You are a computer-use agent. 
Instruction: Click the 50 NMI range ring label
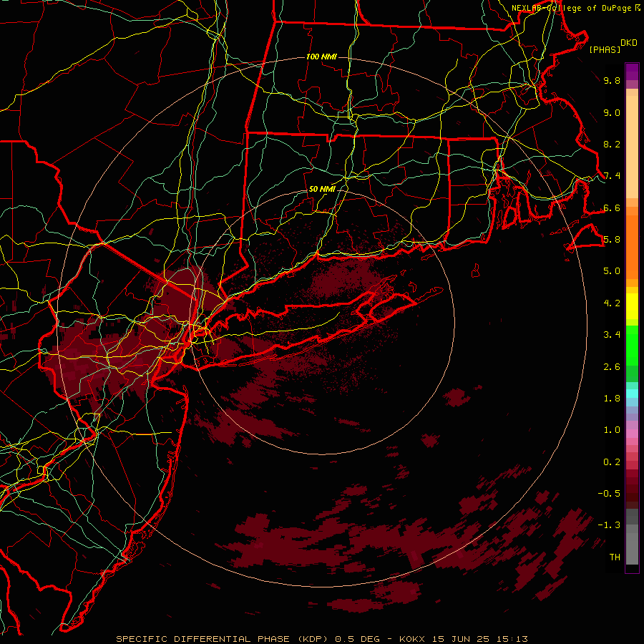click(322, 189)
